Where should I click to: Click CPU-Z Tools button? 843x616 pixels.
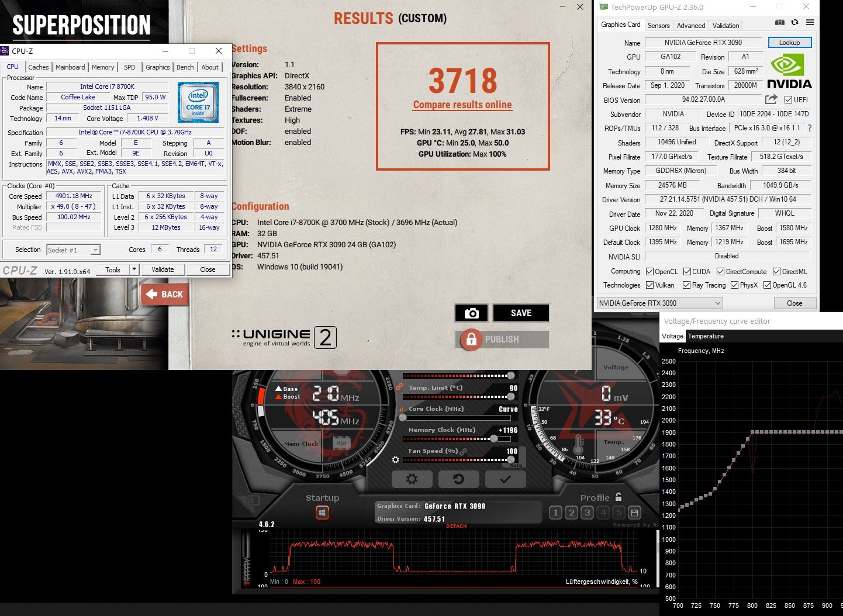point(113,269)
